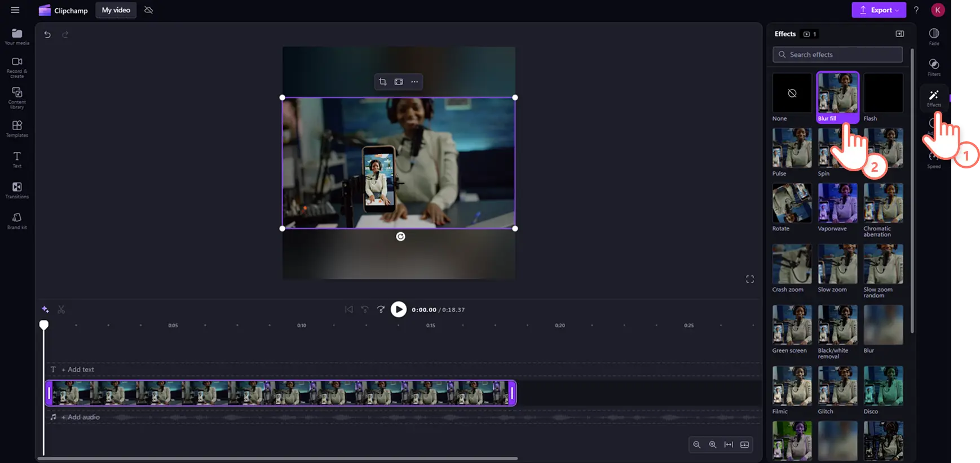
Task: Open the Effects panel tab
Action: [x=934, y=98]
